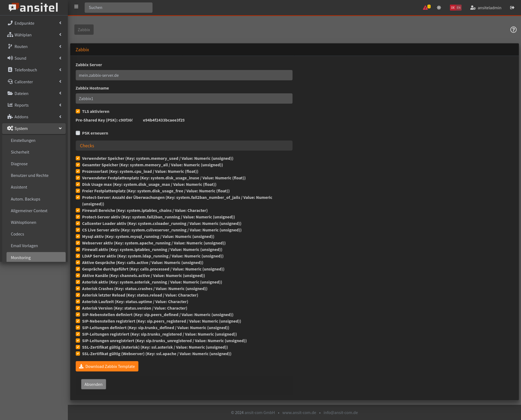The height and width of the screenshot is (420, 521).
Task: Enable the PSK erneuern checkbox
Action: click(78, 133)
